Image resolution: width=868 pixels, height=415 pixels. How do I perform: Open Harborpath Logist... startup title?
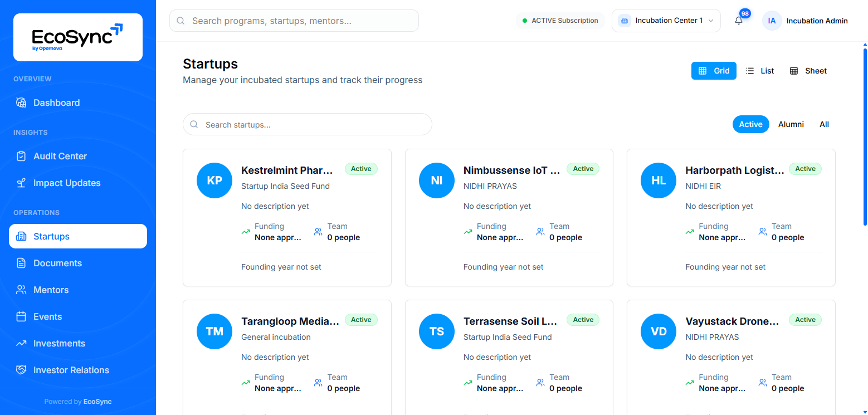(x=734, y=170)
